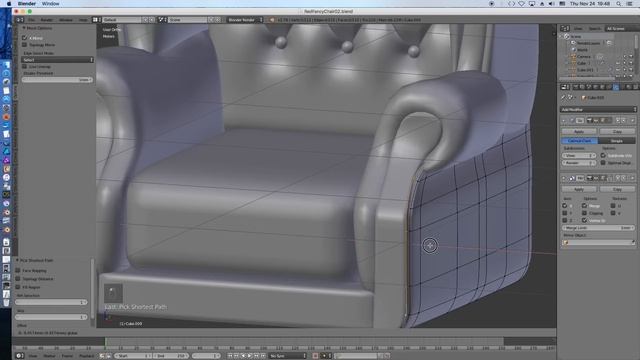640x360 pixels.
Task: Collapse the Subdivision Surface modifier panel
Action: [x=564, y=121]
